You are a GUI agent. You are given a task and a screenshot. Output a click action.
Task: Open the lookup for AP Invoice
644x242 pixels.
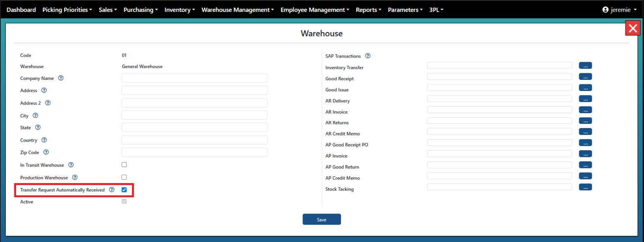(585, 154)
